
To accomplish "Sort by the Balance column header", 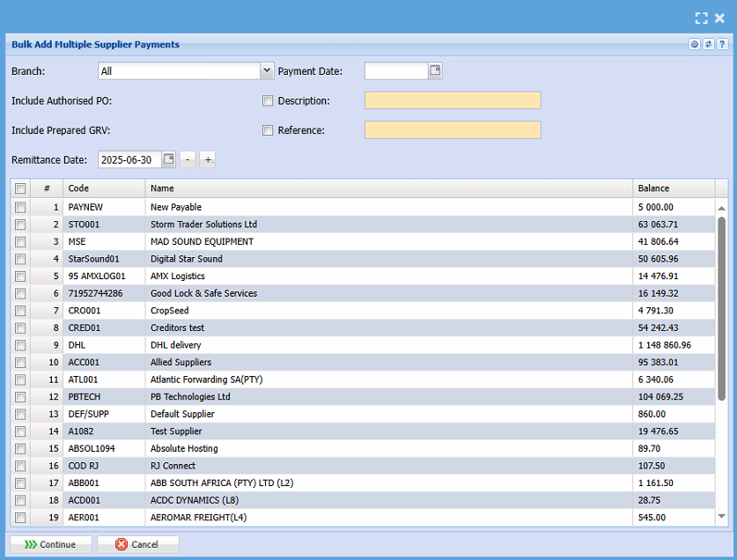I will click(x=673, y=188).
